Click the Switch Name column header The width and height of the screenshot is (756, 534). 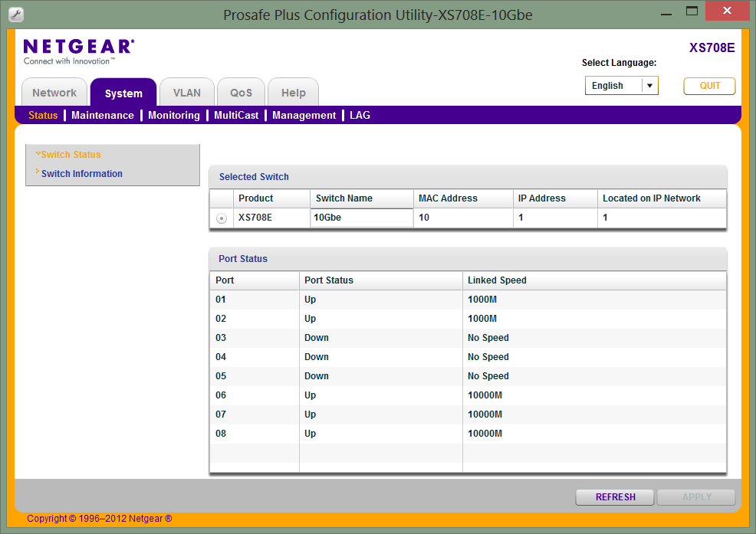coord(362,198)
